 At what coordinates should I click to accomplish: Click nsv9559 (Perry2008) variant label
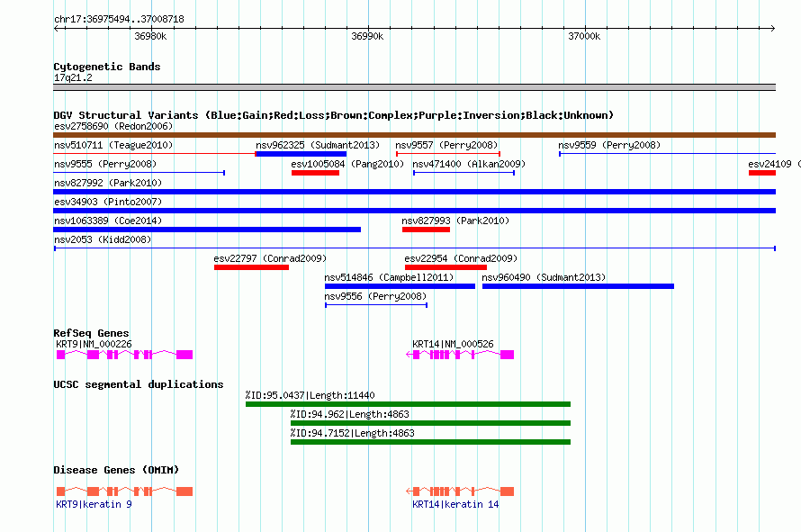point(609,145)
